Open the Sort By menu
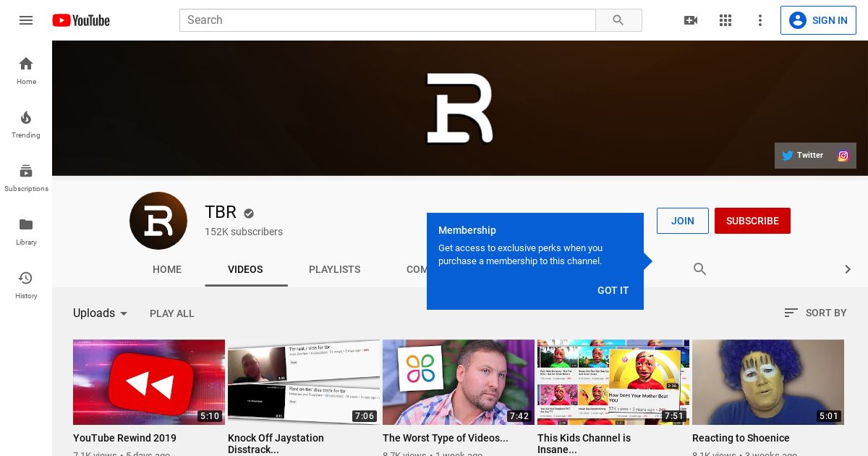This screenshot has width=868, height=456. [x=815, y=313]
